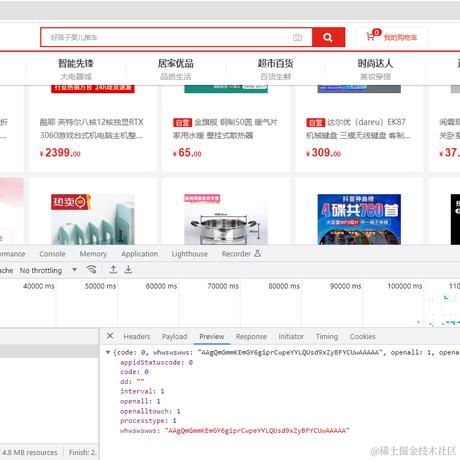Open the Payload tab
The image size is (460, 460).
click(x=174, y=337)
